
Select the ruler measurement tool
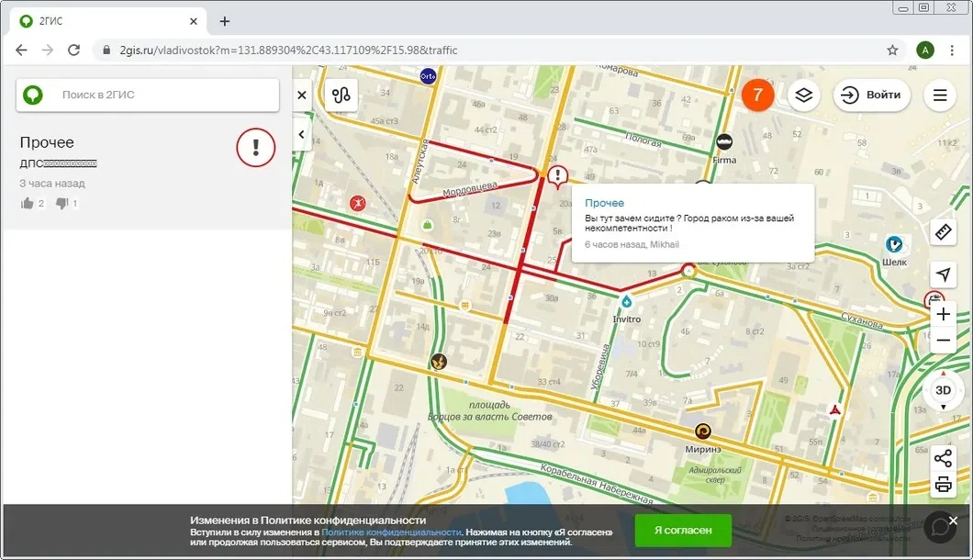(x=943, y=233)
